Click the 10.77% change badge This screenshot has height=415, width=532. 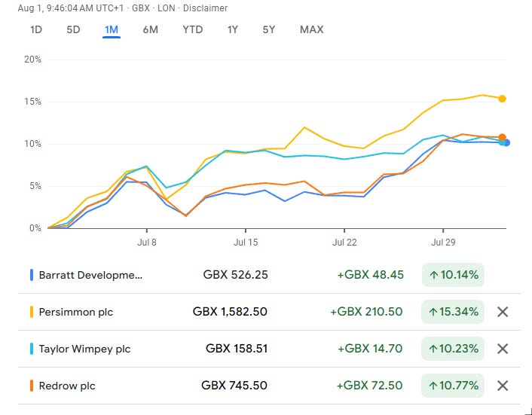[453, 386]
